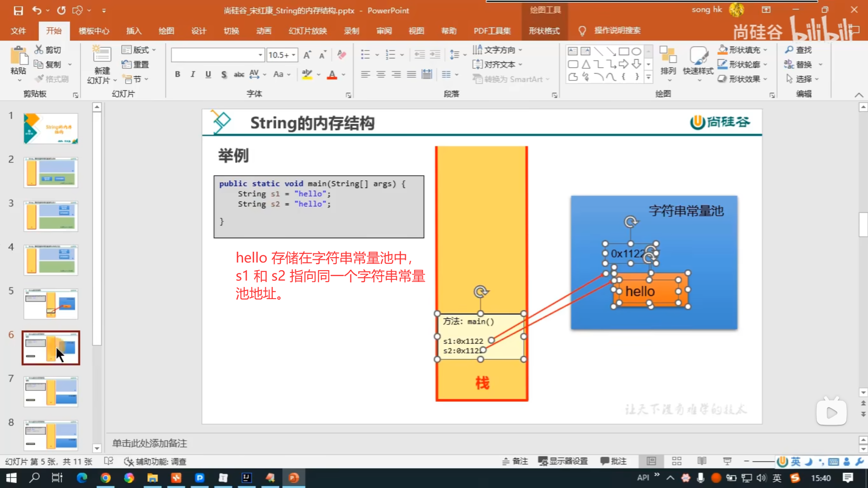Toggle Underline text formatting
Screen dimensions: 868x488
[208, 75]
